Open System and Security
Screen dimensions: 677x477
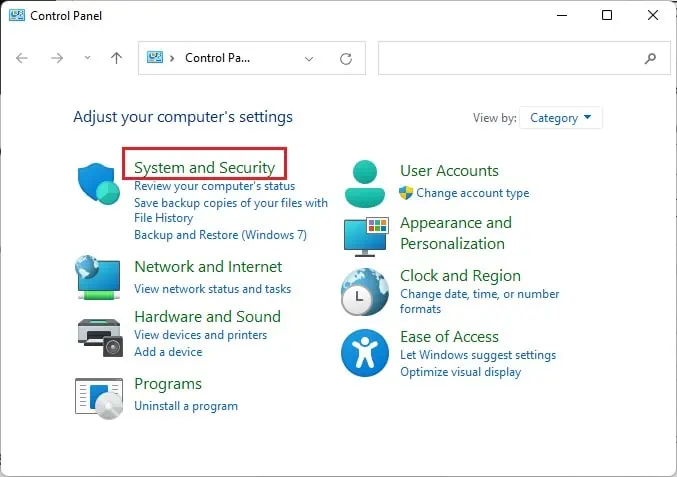(x=204, y=167)
